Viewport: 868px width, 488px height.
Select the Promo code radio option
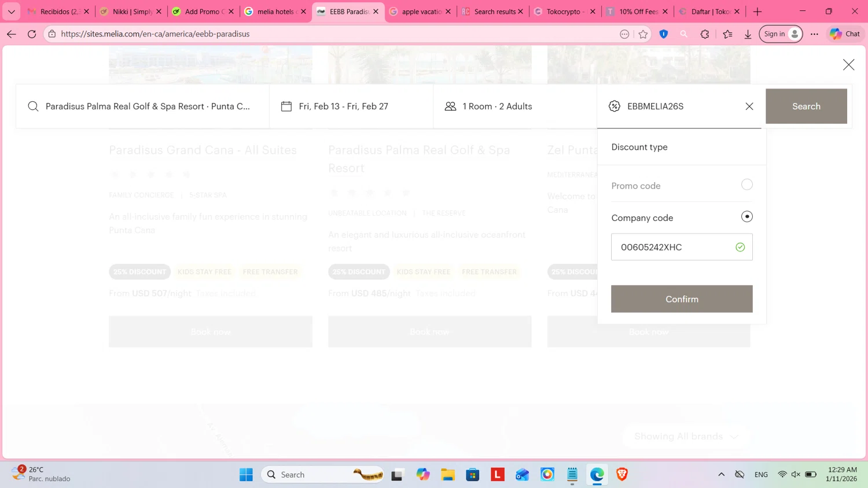[x=747, y=184]
